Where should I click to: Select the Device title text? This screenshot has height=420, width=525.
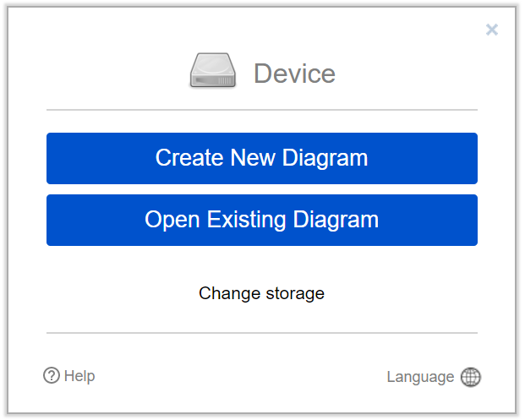tap(294, 74)
